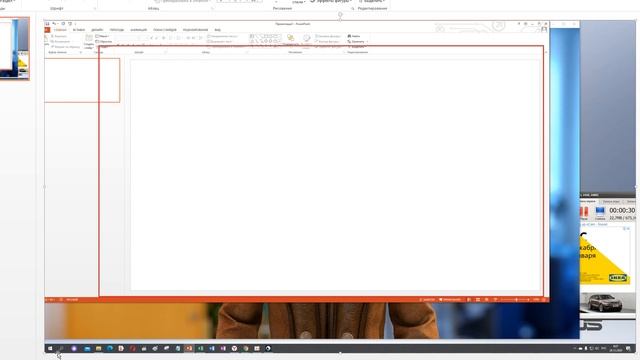The width and height of the screenshot is (640, 360).
Task: Click the Экспресс-стили quick styles icon
Action: click(x=306, y=39)
